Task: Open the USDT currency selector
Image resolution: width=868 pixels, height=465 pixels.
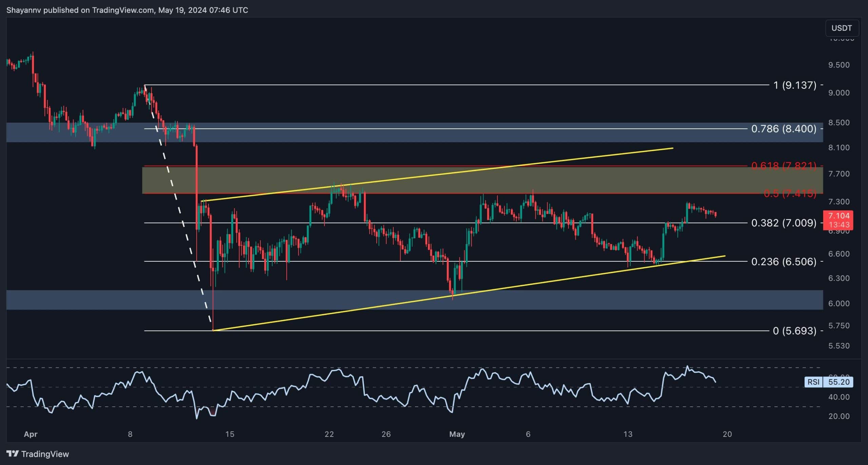Action: [842, 28]
